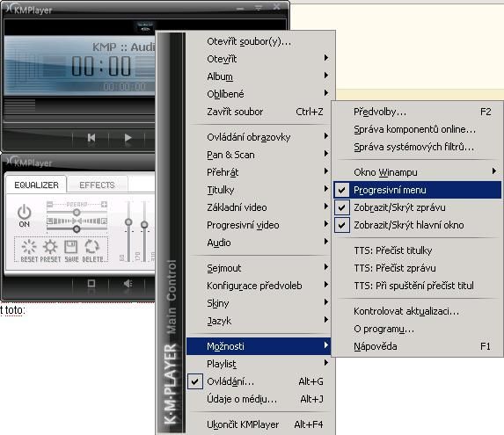Adjust the first equalizer band slider
The image size is (504, 435).
[x=128, y=221]
